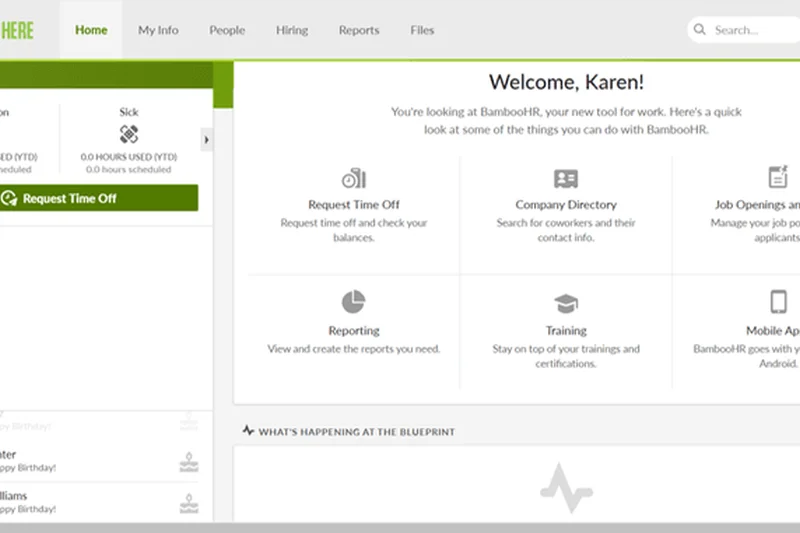
Task: Click the Mobile App phone icon
Action: pos(779,301)
